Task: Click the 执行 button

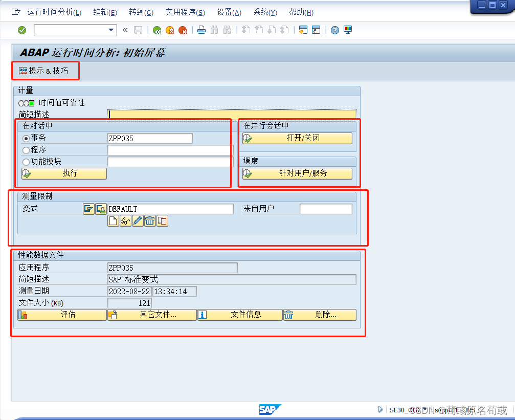Action: 63,173
